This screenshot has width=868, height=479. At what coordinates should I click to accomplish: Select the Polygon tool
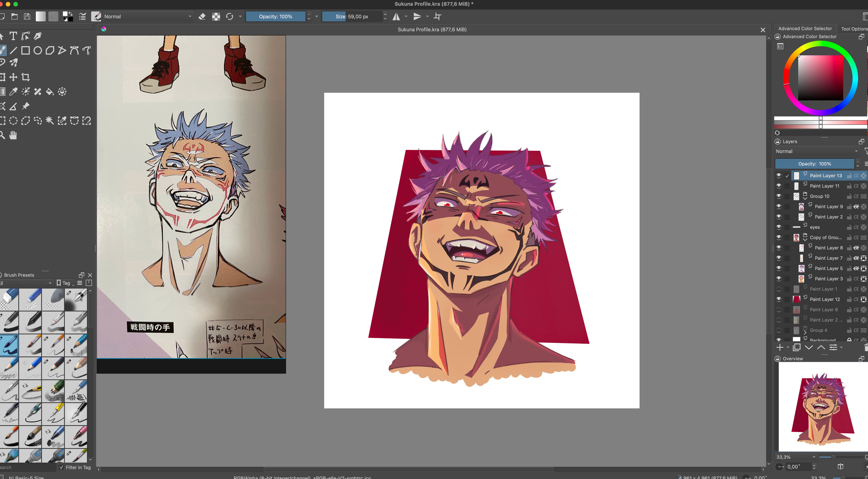50,51
